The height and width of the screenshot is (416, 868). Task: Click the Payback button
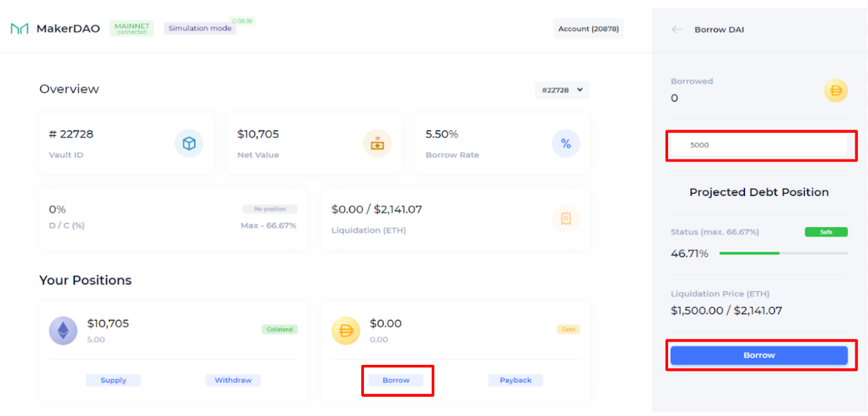[516, 380]
